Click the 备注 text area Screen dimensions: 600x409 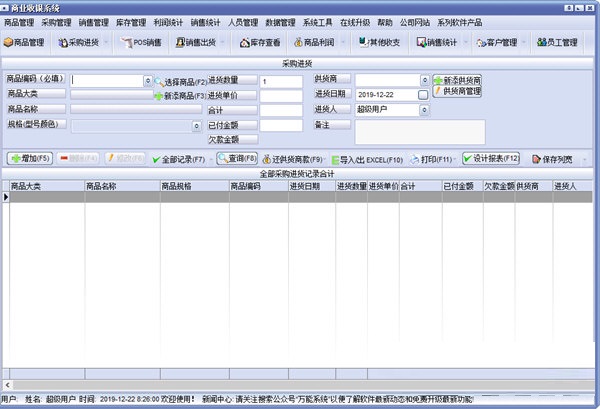click(420, 132)
